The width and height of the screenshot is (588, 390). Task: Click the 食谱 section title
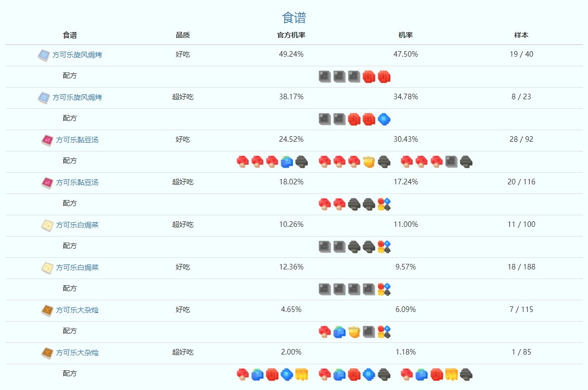(x=294, y=18)
